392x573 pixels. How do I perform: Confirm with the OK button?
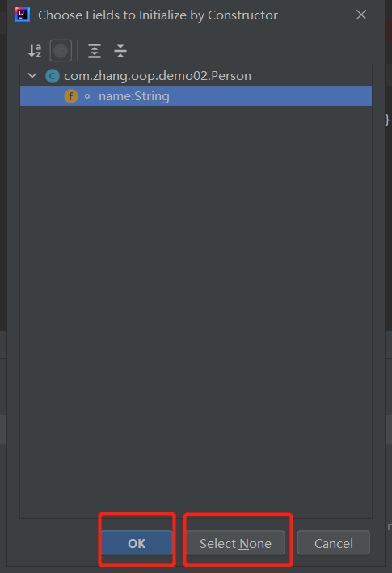137,542
